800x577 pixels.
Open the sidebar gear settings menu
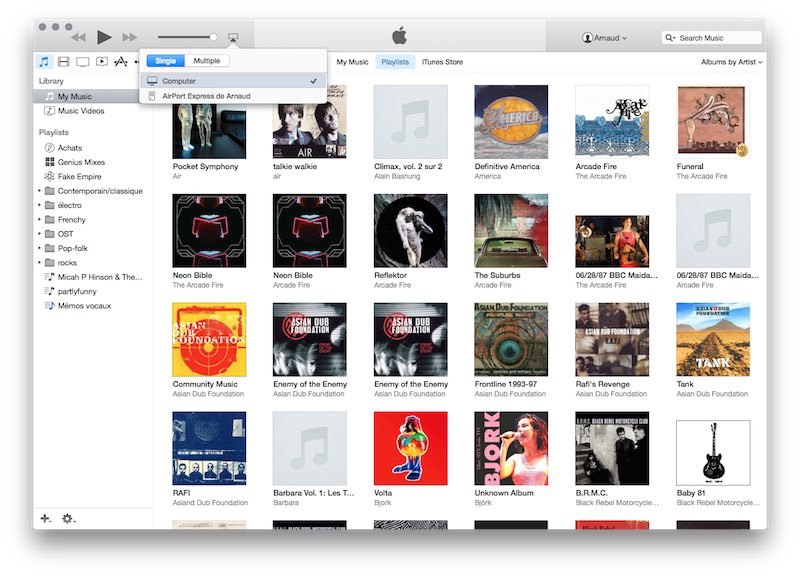pyautogui.click(x=68, y=518)
